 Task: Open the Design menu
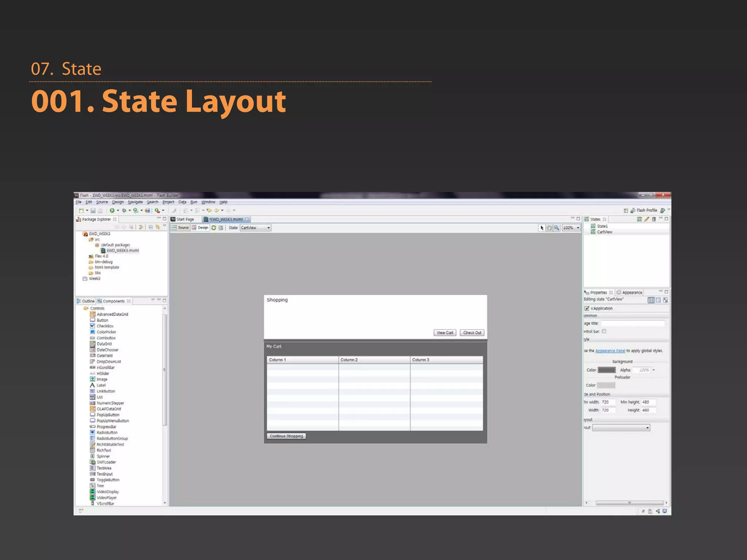tap(118, 202)
